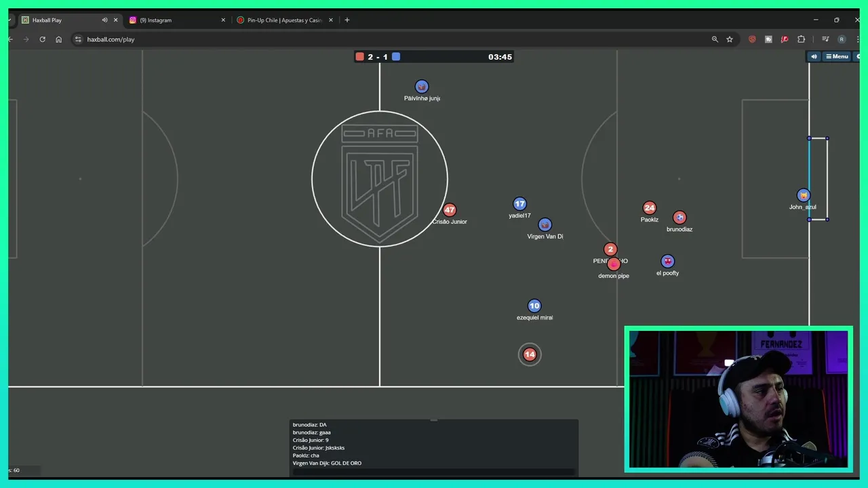Click the demon pipe player disc
Image resolution: width=868 pixels, height=488 pixels.
[x=614, y=264]
